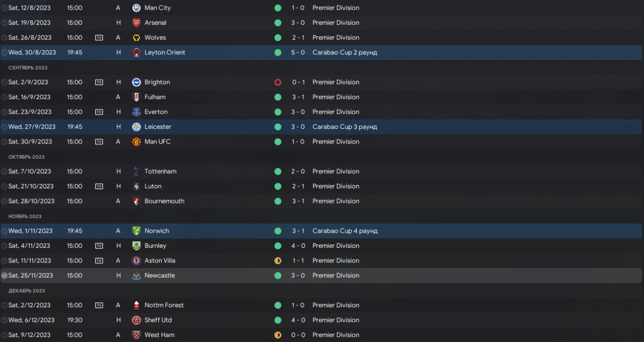Image resolution: width=644 pixels, height=342 pixels.
Task: Open the Tottenham team link
Action: point(160,171)
